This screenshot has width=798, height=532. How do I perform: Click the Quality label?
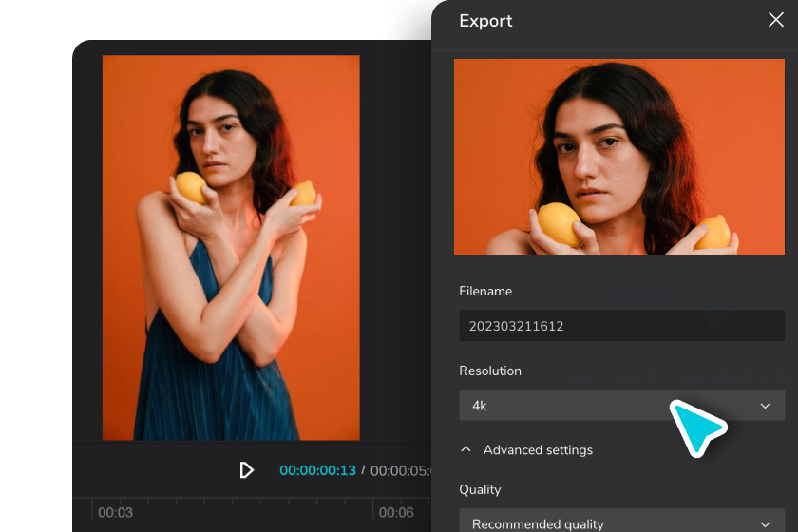click(480, 489)
